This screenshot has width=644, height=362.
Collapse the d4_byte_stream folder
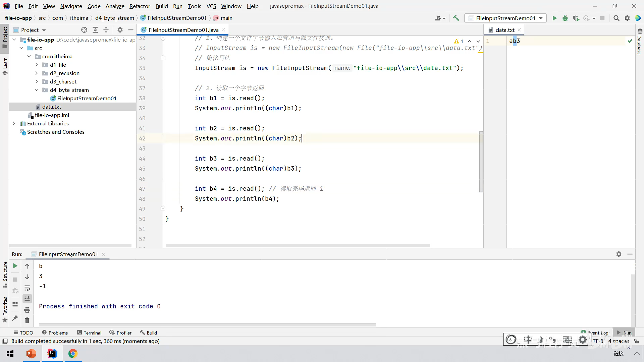coord(37,90)
